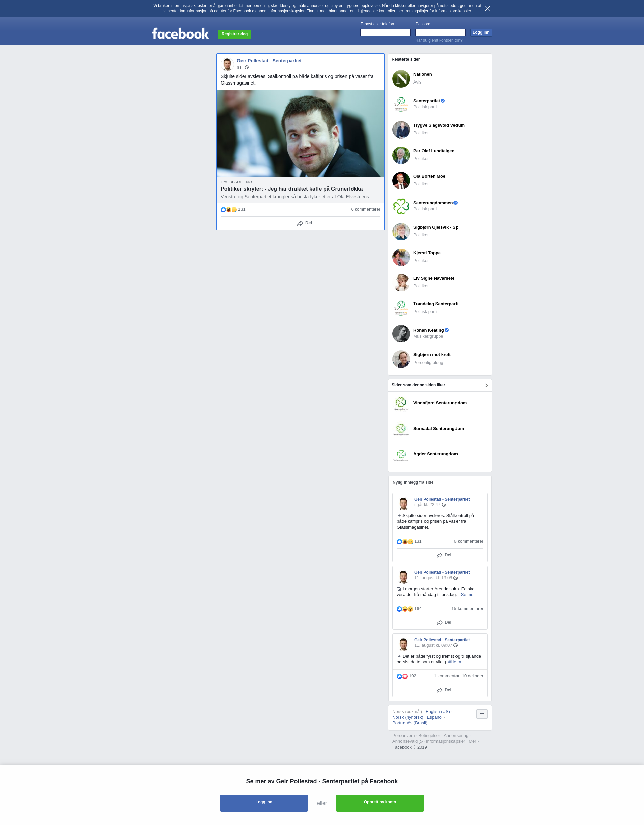Image resolution: width=644 pixels, height=825 pixels.
Task: Open Sigbjørn Gjelsvik - Sp avatar
Action: click(x=401, y=231)
